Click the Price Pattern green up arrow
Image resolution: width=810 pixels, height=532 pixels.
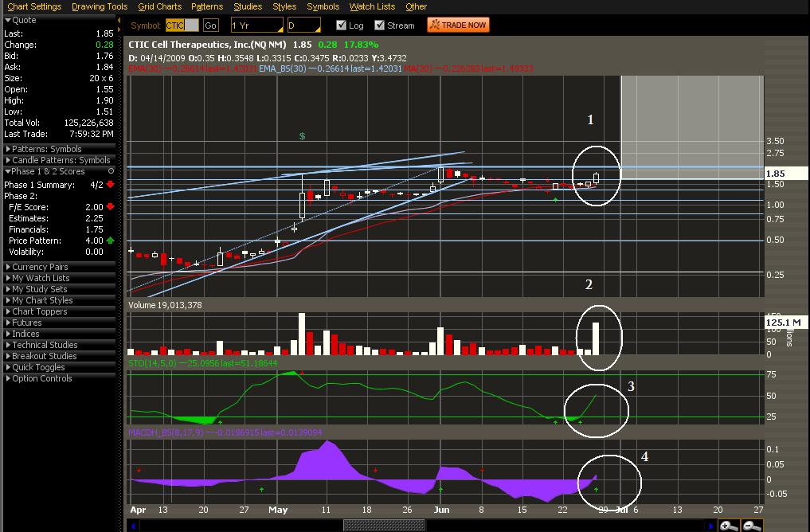(111, 241)
